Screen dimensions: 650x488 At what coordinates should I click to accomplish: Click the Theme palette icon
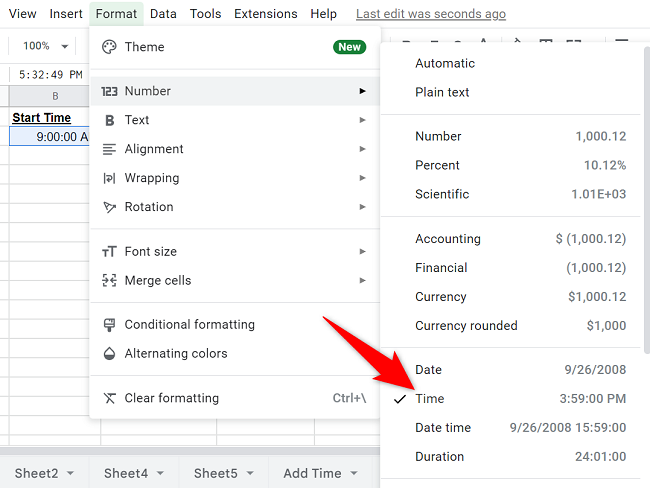pos(110,47)
